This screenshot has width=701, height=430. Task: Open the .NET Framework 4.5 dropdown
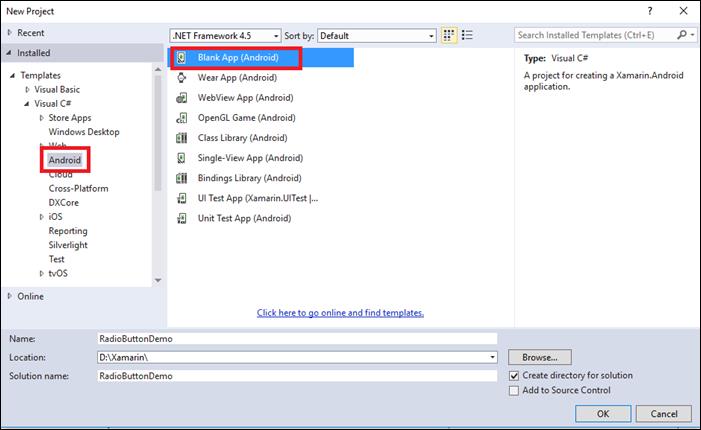[226, 36]
